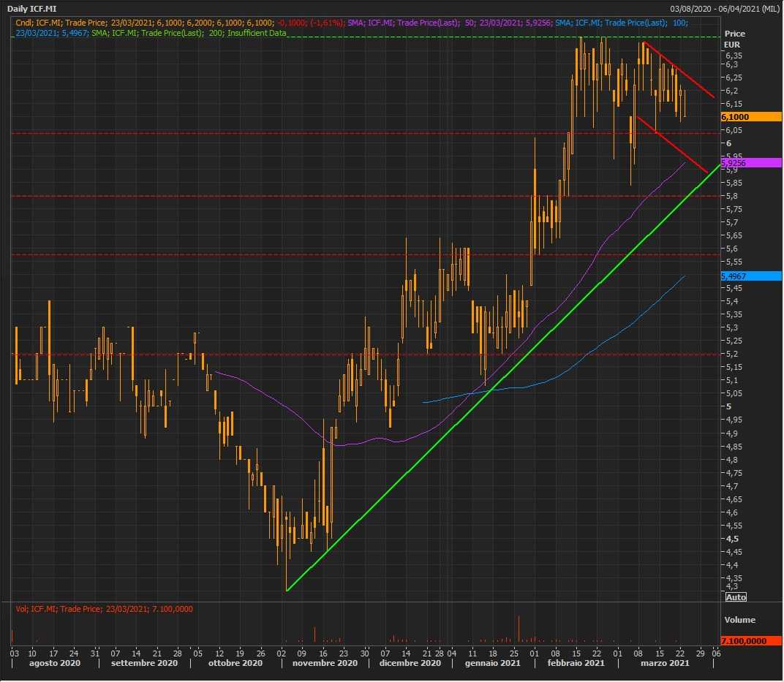Select the upper red descending channel line
This screenshot has height=682, width=784.
pos(680,71)
